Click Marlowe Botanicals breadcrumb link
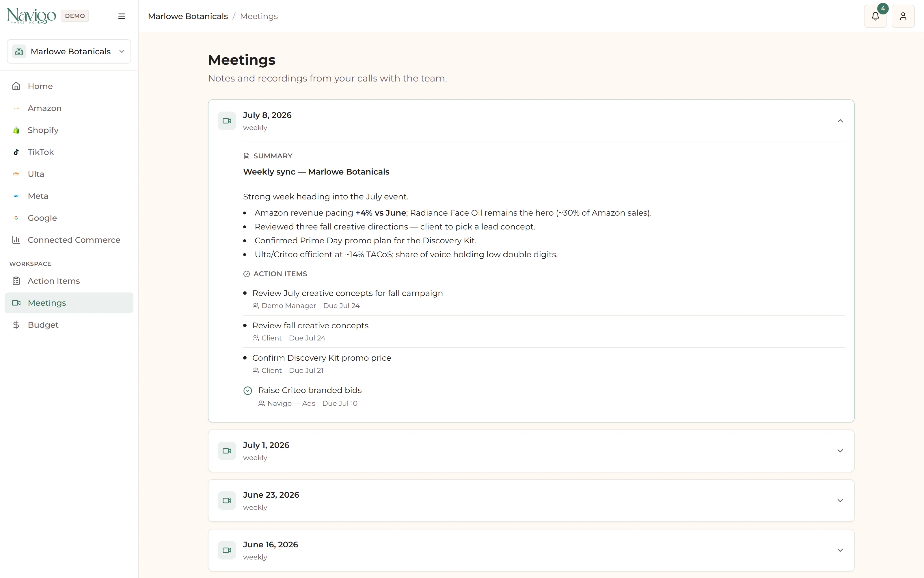The image size is (924, 578). point(188,16)
